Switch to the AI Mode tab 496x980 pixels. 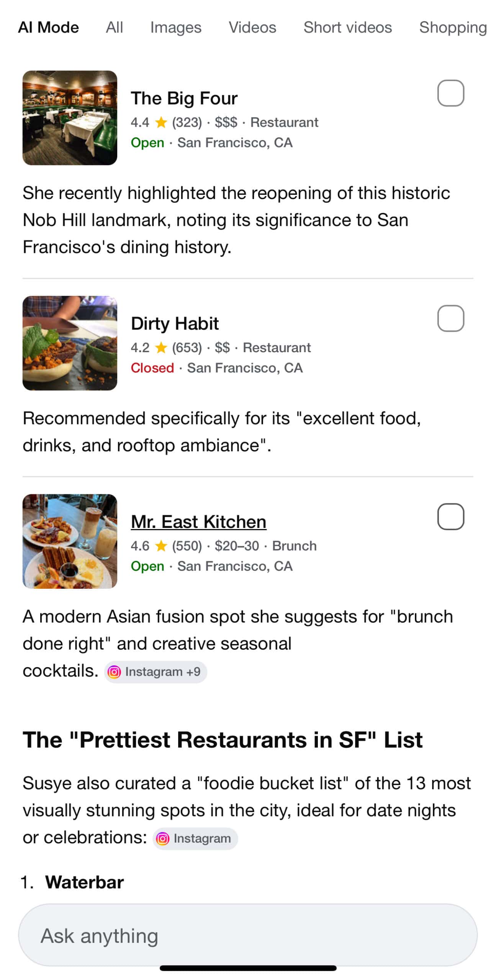point(48,28)
